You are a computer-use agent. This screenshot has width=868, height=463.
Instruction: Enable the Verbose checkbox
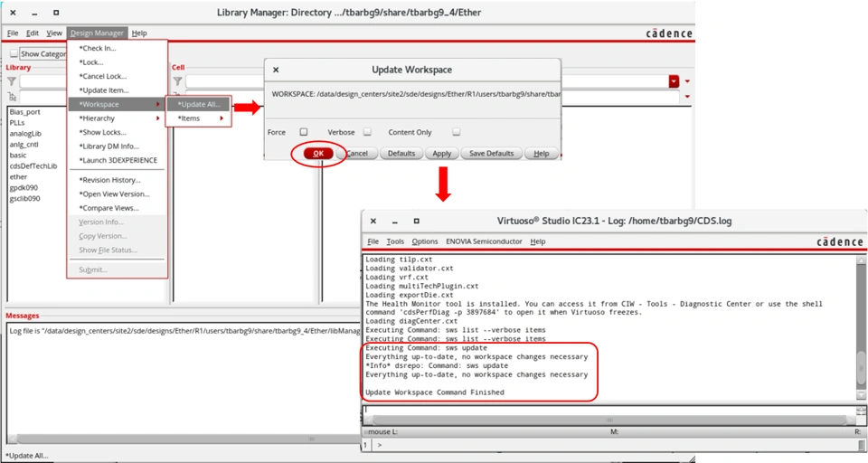(x=367, y=132)
